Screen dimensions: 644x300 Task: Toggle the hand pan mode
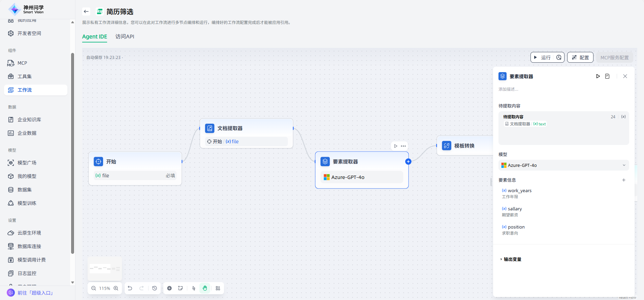click(205, 288)
